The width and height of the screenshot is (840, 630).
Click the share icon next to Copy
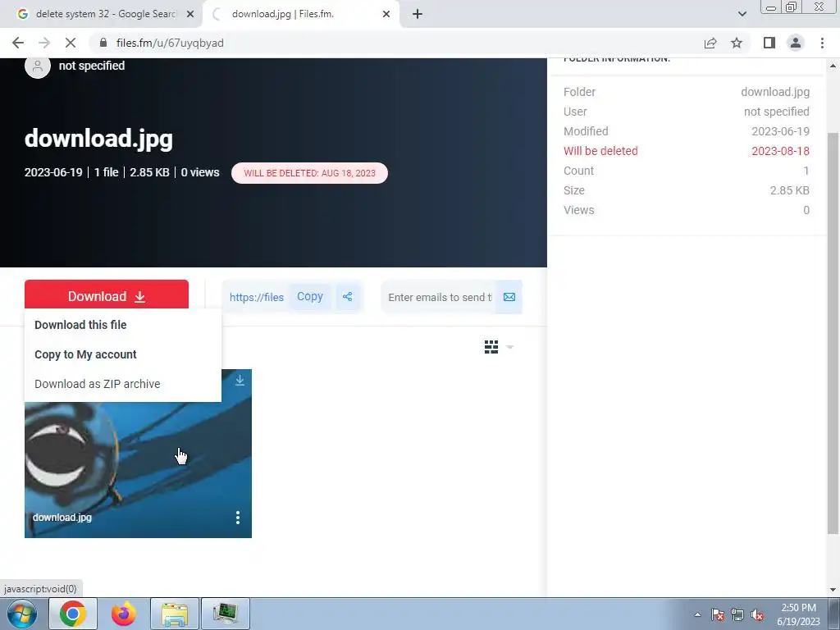coord(348,297)
